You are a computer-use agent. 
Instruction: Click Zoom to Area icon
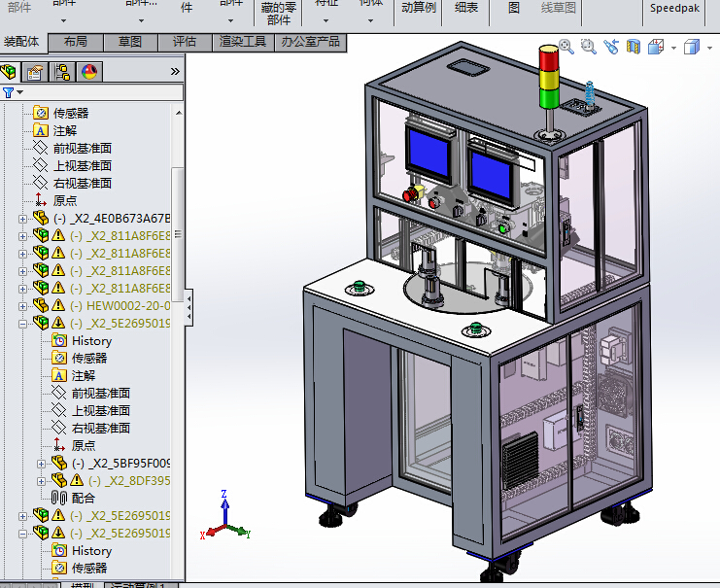point(588,47)
